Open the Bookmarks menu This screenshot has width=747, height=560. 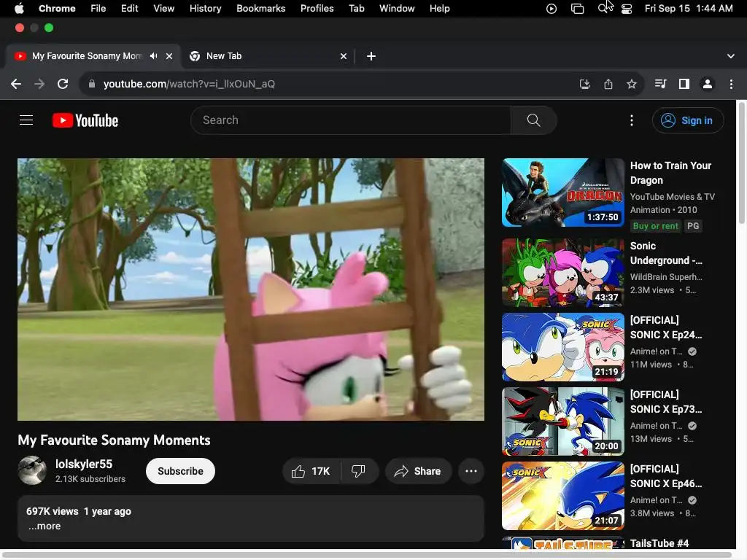[x=260, y=9]
